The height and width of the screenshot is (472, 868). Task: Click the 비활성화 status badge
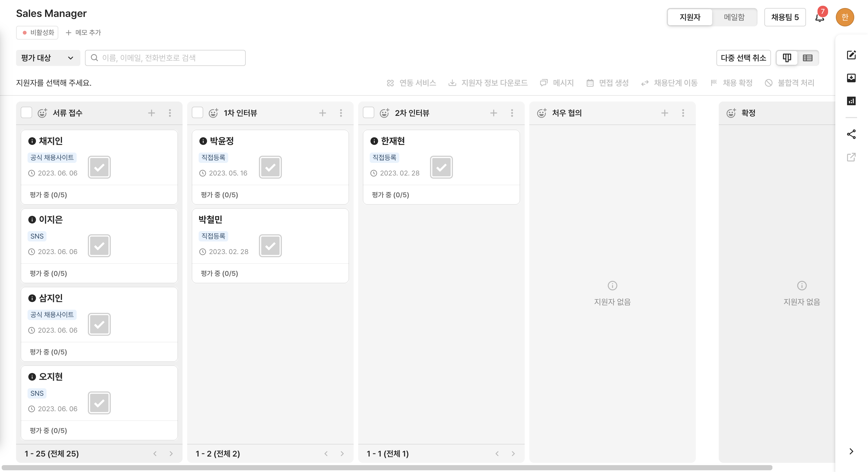[37, 33]
